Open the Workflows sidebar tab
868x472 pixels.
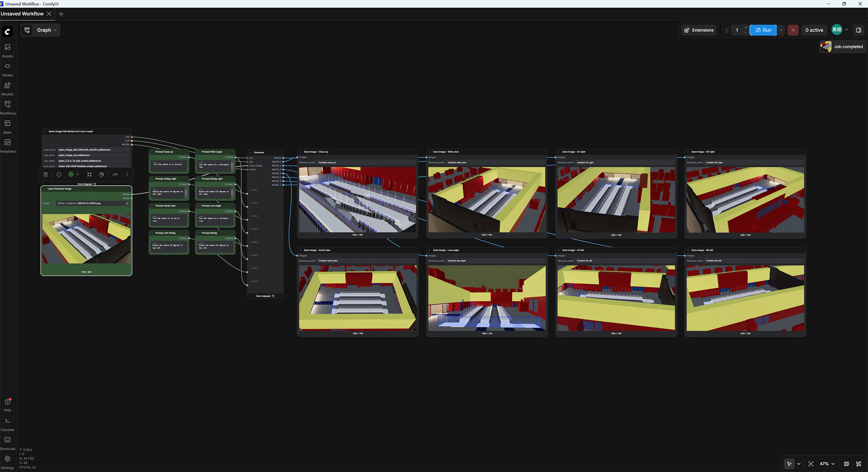pyautogui.click(x=7, y=107)
